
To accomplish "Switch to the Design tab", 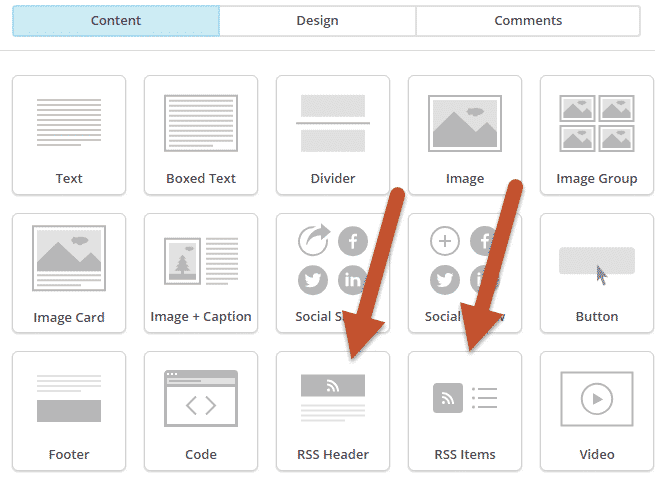I will tap(317, 21).
